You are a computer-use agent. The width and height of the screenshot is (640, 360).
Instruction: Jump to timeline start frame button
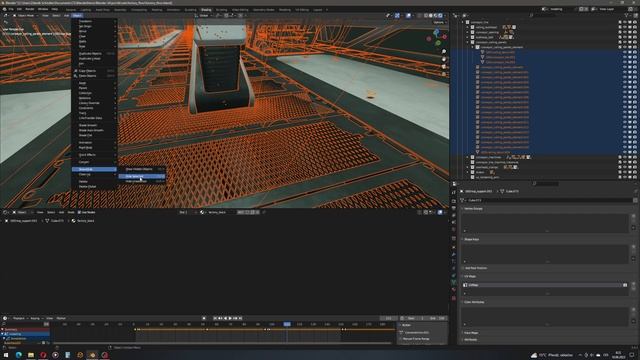pos(215,318)
